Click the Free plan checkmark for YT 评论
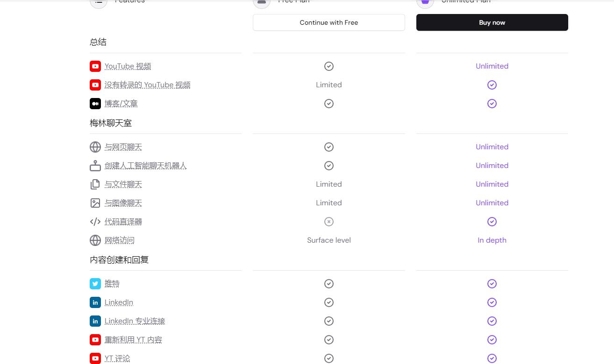Image resolution: width=614 pixels, height=364 pixels. coord(329,358)
